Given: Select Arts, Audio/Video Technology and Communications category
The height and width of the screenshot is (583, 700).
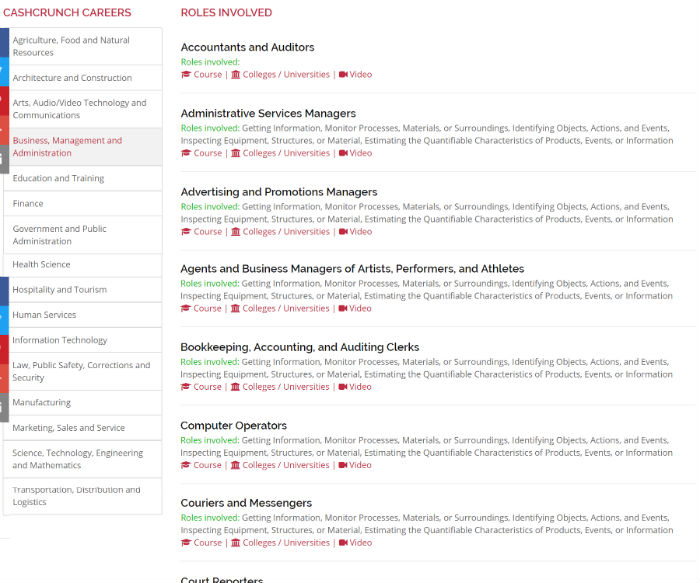Looking at the screenshot, I should [83, 109].
